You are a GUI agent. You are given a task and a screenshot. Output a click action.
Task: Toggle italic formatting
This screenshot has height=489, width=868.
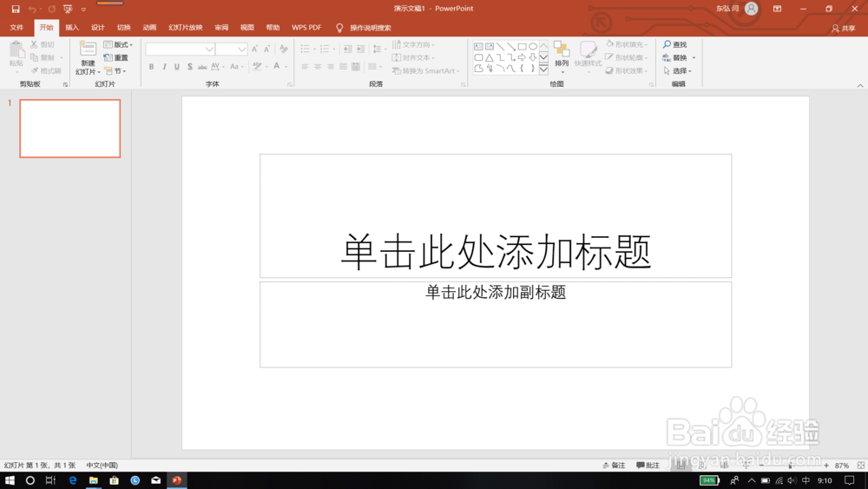[x=164, y=67]
